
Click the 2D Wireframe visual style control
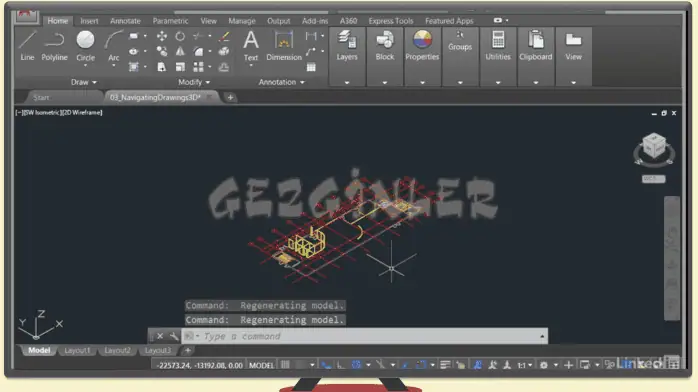pyautogui.click(x=82, y=113)
